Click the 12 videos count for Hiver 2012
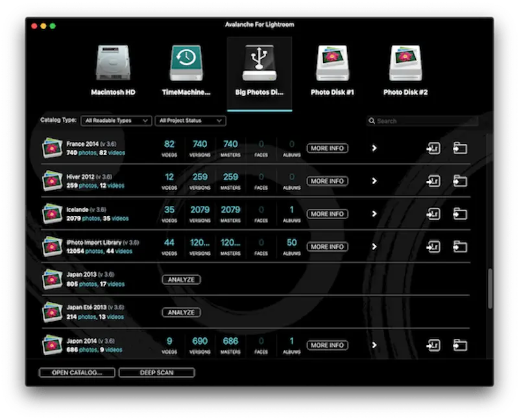Screen dimensions: 519x420 tap(169, 177)
